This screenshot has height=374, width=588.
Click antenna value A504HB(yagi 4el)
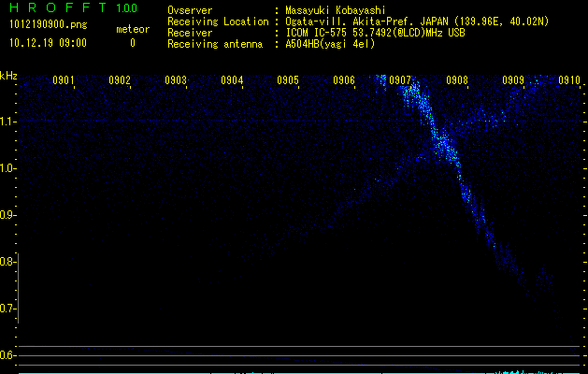point(330,44)
